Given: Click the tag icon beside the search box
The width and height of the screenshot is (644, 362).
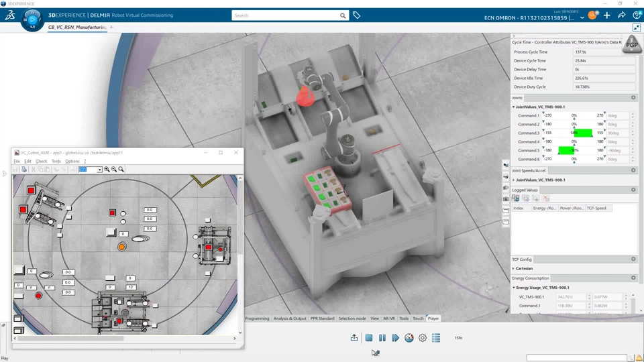Looking at the screenshot, I should tap(356, 15).
